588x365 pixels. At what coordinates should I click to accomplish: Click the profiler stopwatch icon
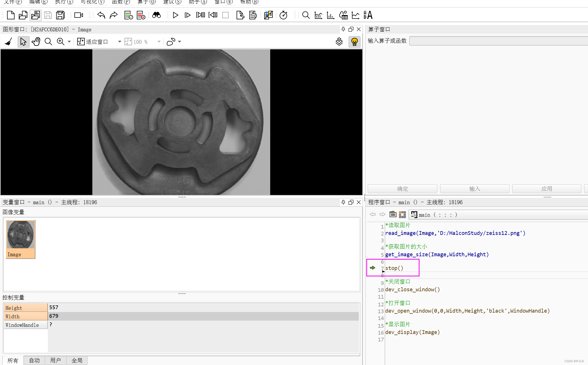(283, 15)
